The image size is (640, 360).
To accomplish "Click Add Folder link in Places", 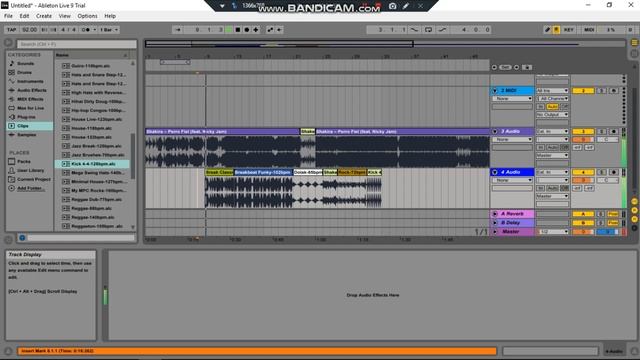I will [30, 188].
